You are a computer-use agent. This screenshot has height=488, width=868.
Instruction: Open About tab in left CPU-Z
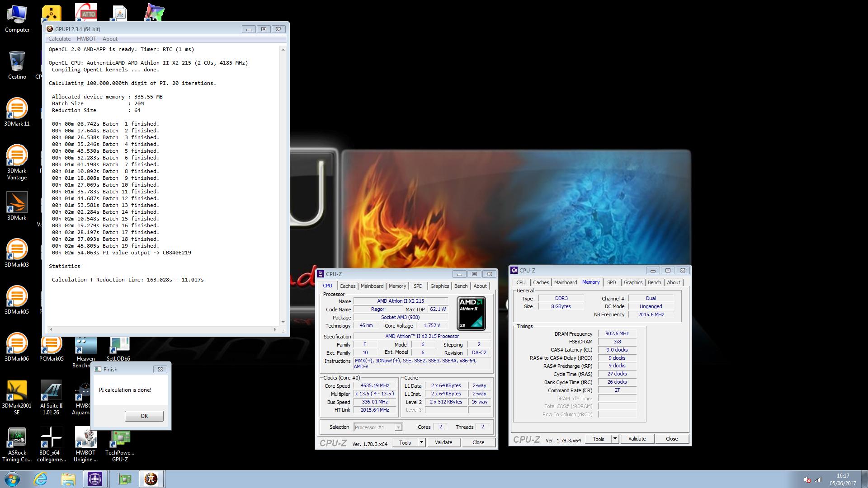[480, 286]
